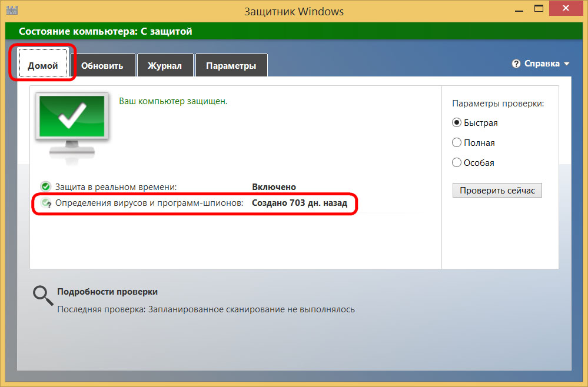Click Определения вирусов и программ-шпионов label

(150, 203)
